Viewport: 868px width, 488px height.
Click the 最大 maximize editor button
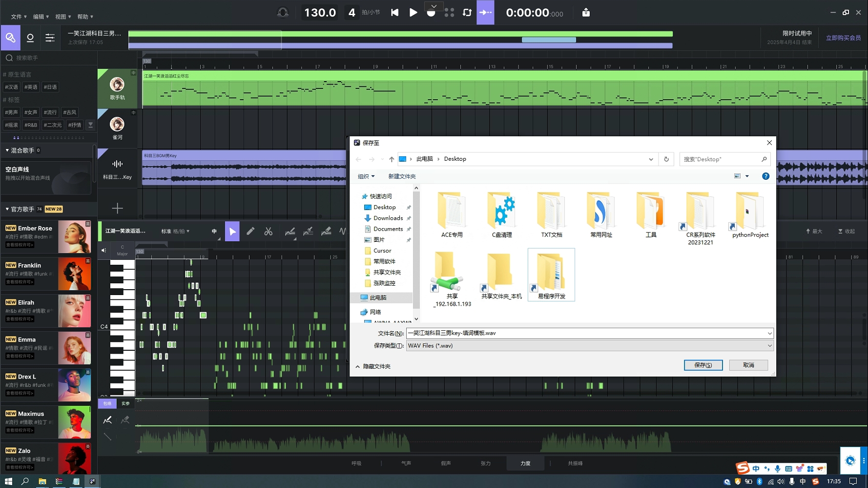click(x=814, y=232)
